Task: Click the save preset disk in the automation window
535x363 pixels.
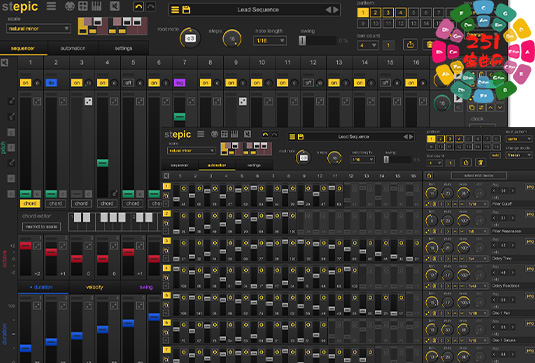Action: tap(301, 137)
